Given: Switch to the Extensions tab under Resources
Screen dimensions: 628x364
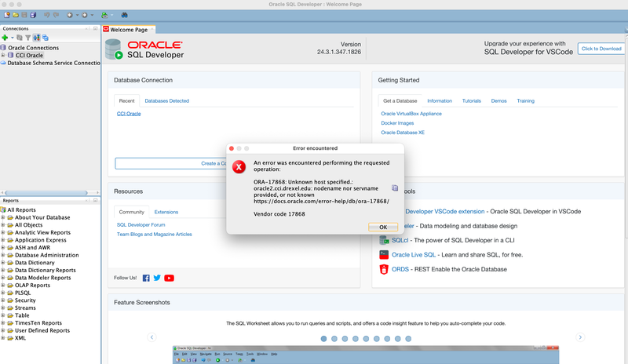Looking at the screenshot, I should tap(166, 212).
